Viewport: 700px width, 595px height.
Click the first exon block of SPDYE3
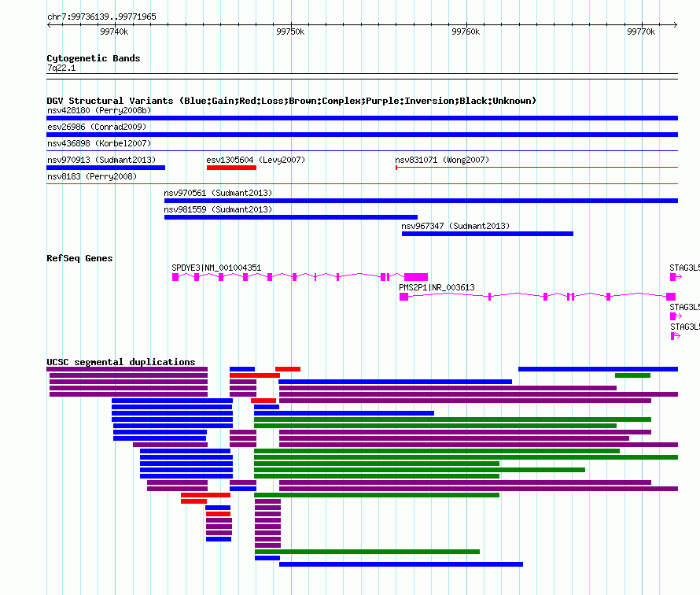175,277
